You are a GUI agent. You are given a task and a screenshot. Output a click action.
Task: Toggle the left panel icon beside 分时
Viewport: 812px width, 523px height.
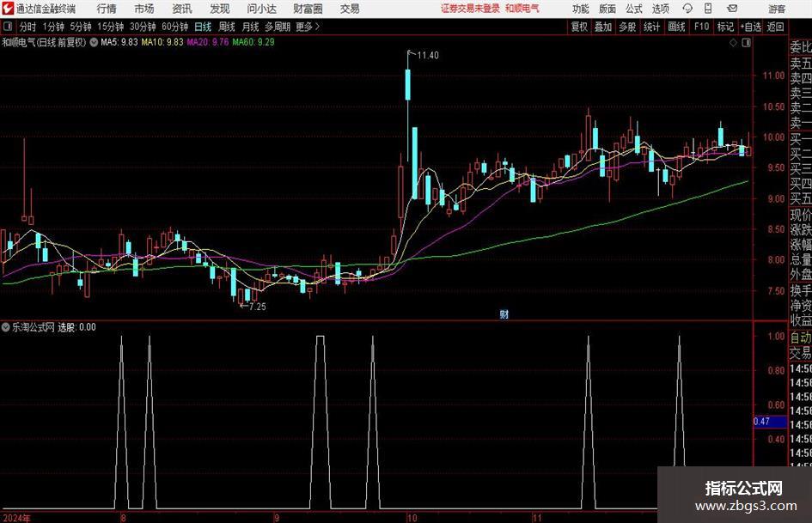click(8, 27)
